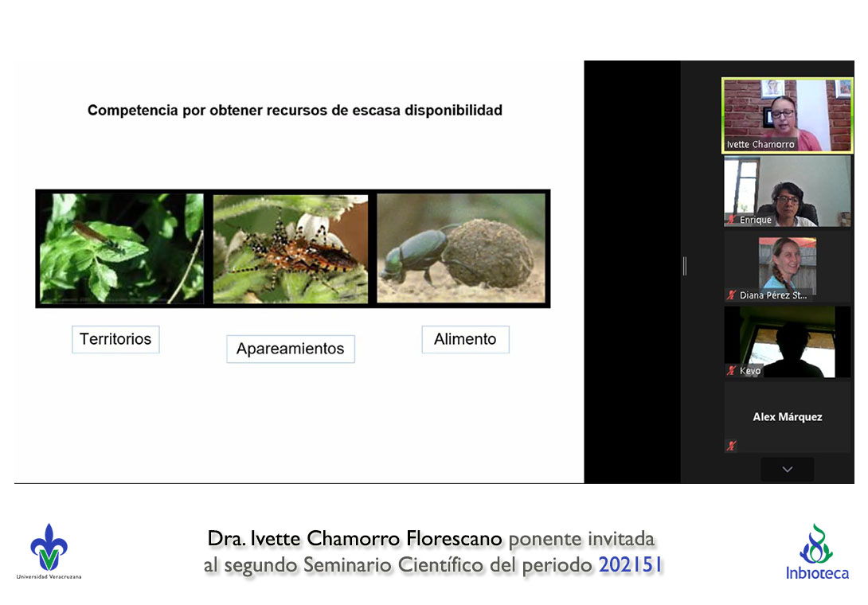Click the Territorios label box
The width and height of the screenshot is (868, 605).
coord(115,339)
